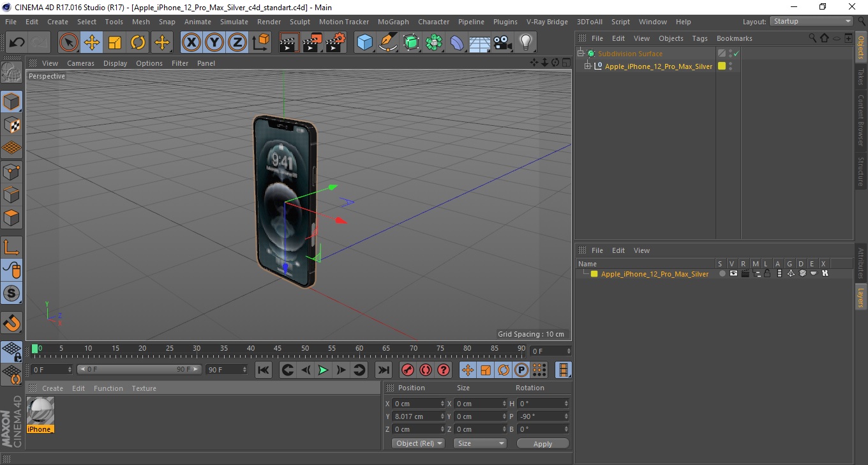Toggle Subdivision Surface green enable checkmark

(x=736, y=54)
